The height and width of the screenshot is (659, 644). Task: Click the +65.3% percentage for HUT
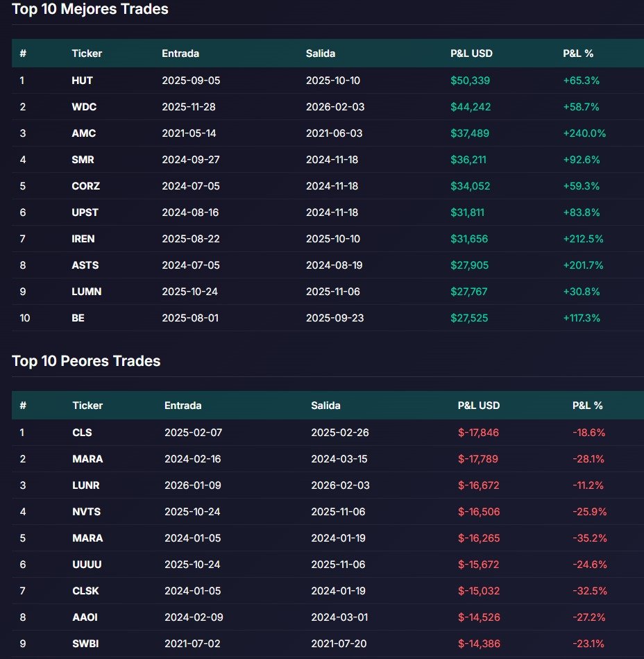pos(581,81)
